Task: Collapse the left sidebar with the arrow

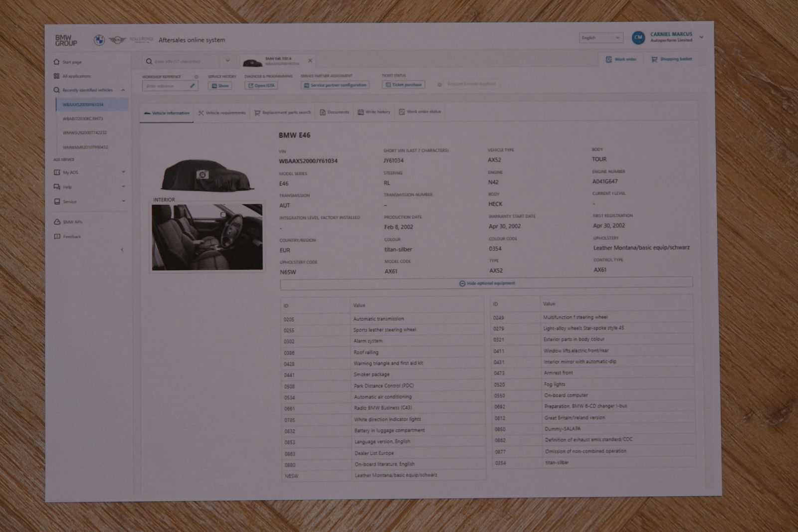Action: [122, 250]
